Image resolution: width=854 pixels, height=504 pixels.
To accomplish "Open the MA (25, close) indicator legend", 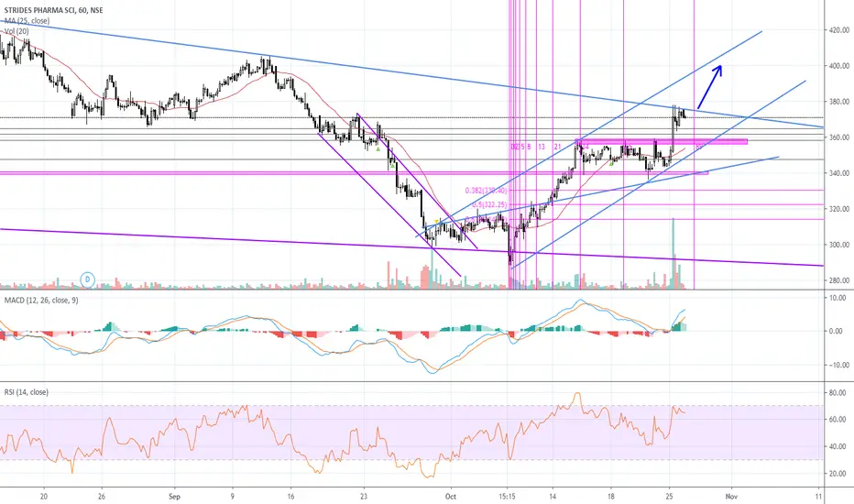I will click(27, 21).
